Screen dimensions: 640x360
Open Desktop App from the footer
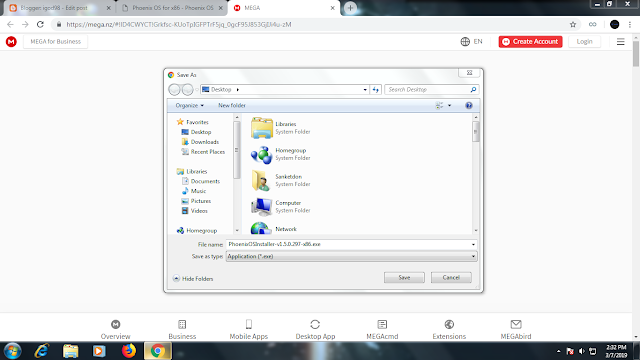(315, 330)
